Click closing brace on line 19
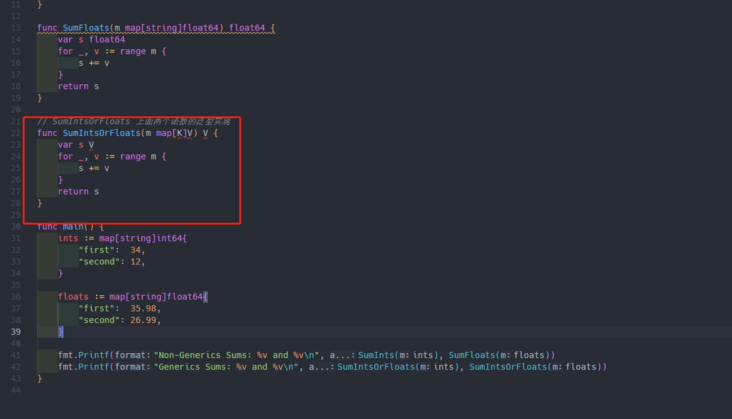The image size is (732, 419). coord(40,98)
